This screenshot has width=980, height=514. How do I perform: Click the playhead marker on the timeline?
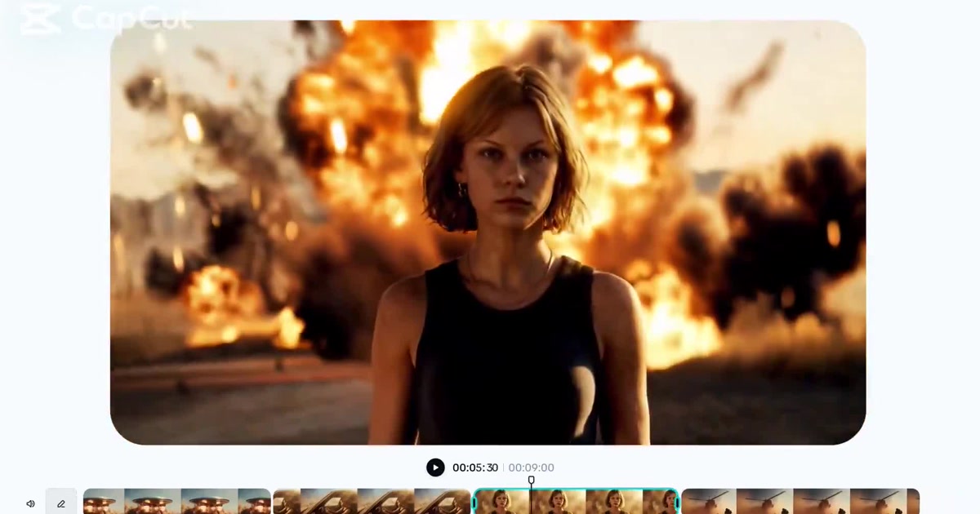(531, 481)
